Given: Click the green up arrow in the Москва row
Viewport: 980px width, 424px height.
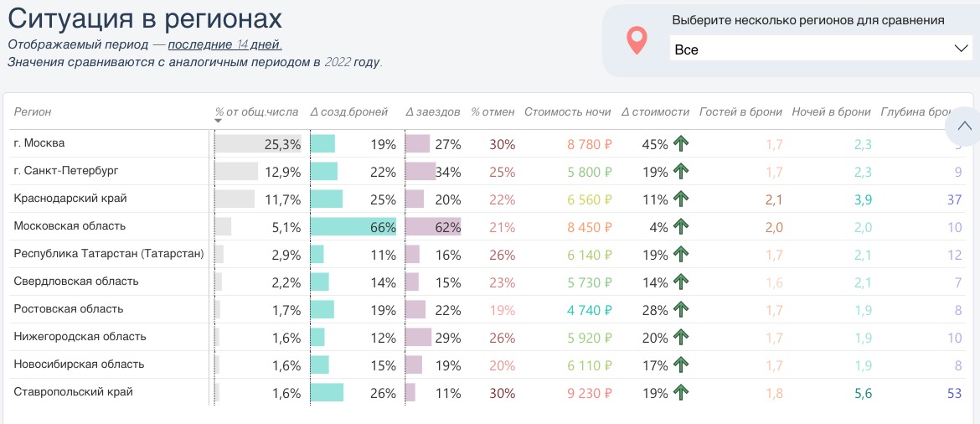Looking at the screenshot, I should coord(681,144).
